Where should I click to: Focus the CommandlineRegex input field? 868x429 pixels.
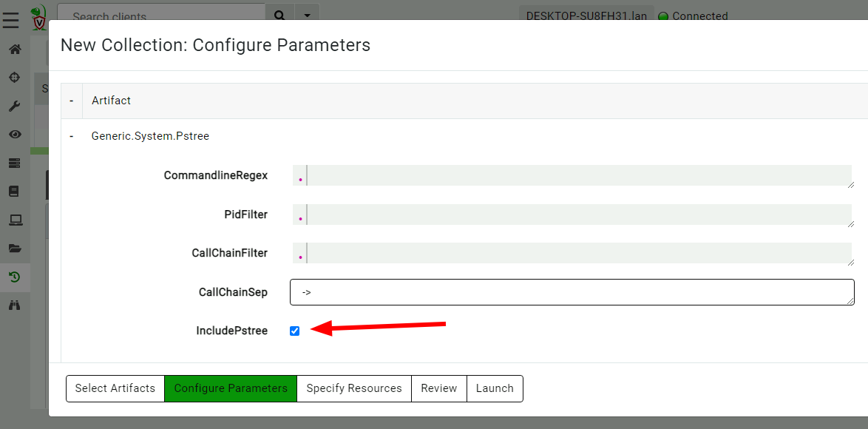coord(577,176)
